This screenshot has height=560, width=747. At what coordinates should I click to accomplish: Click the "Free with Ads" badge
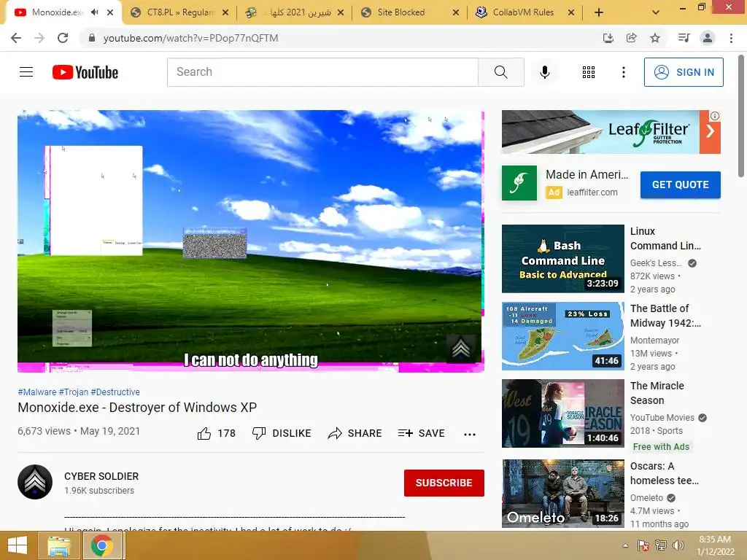(x=661, y=447)
